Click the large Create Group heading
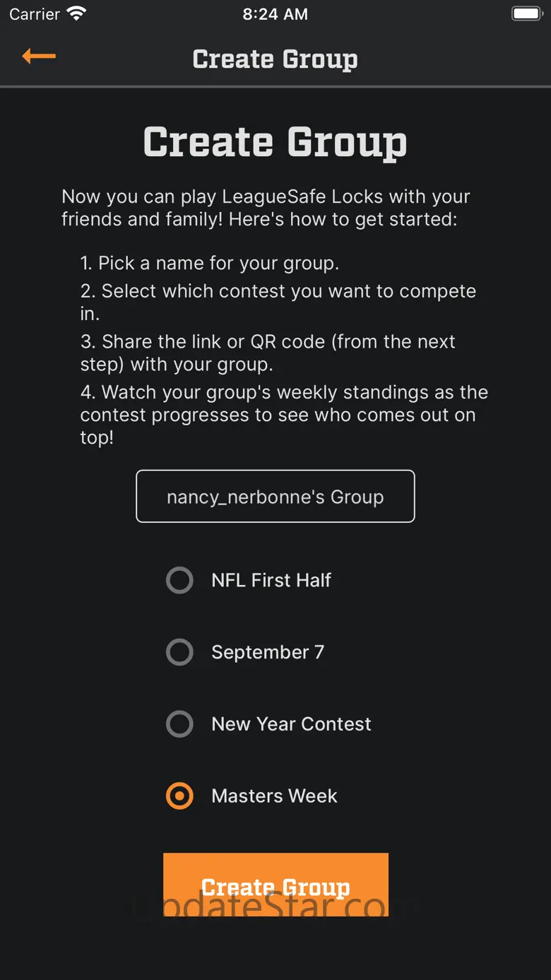 [275, 142]
